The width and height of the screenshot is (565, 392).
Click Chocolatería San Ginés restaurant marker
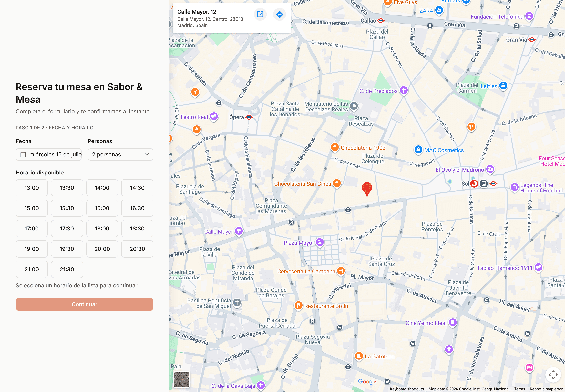tap(337, 183)
